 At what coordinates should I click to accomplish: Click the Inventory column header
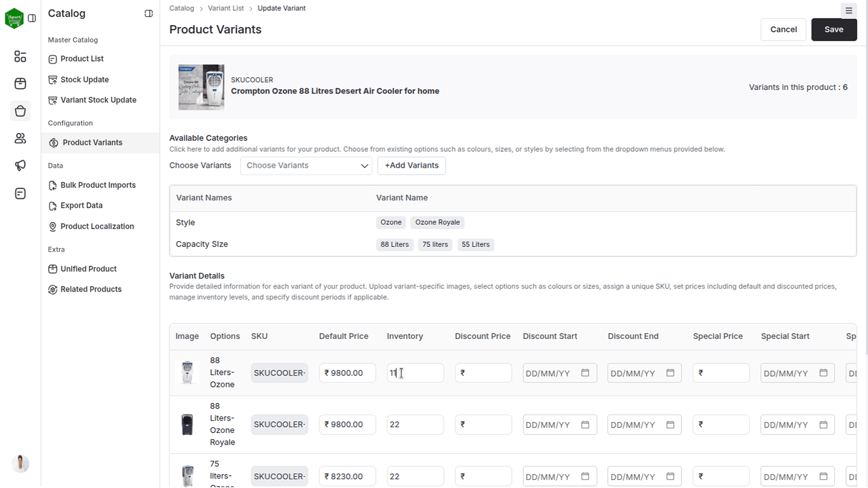405,336
